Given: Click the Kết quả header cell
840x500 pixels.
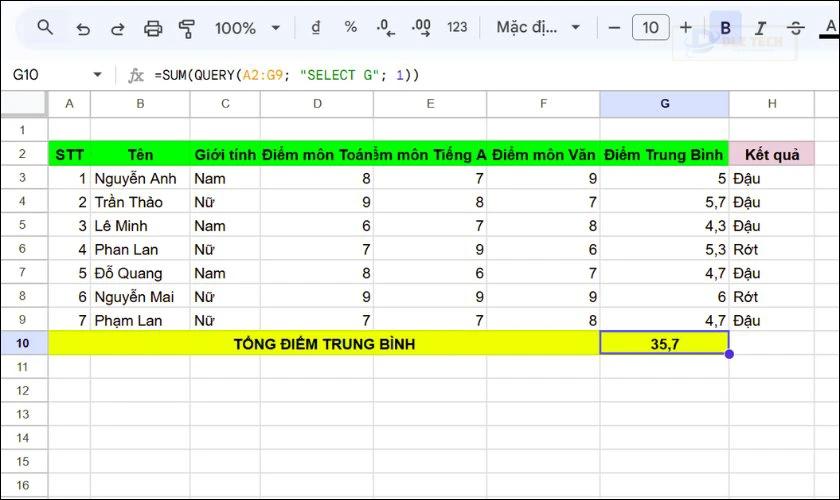Looking at the screenshot, I should pos(771,154).
